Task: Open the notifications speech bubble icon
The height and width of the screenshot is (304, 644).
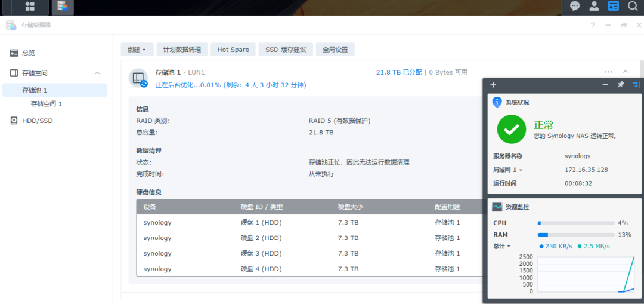Action: pos(575,7)
